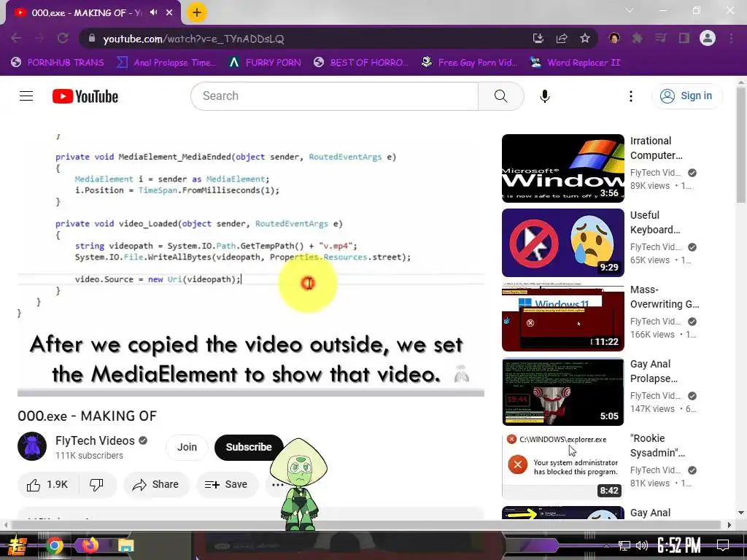The width and height of the screenshot is (747, 560).
Task: Open FlyTech Videos channel avatar
Action: pyautogui.click(x=32, y=446)
